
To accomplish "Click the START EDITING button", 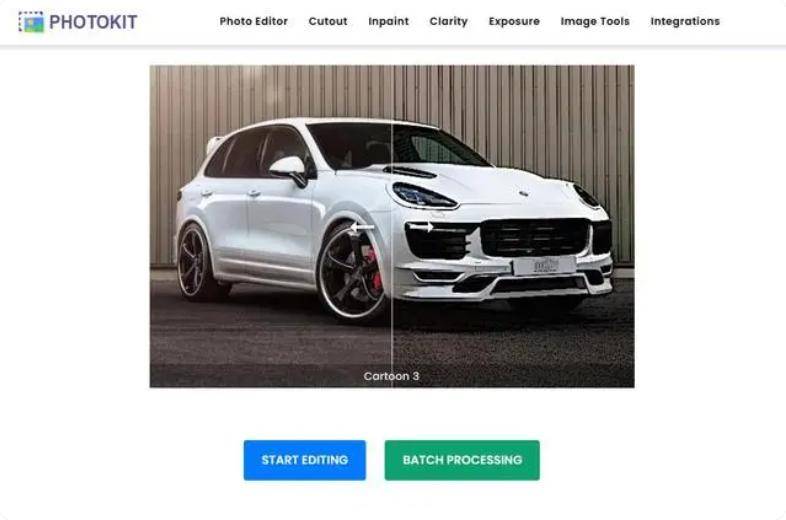I will click(305, 460).
